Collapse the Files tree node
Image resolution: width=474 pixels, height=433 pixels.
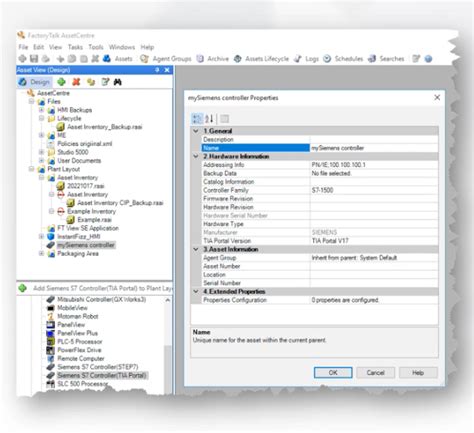click(x=31, y=101)
